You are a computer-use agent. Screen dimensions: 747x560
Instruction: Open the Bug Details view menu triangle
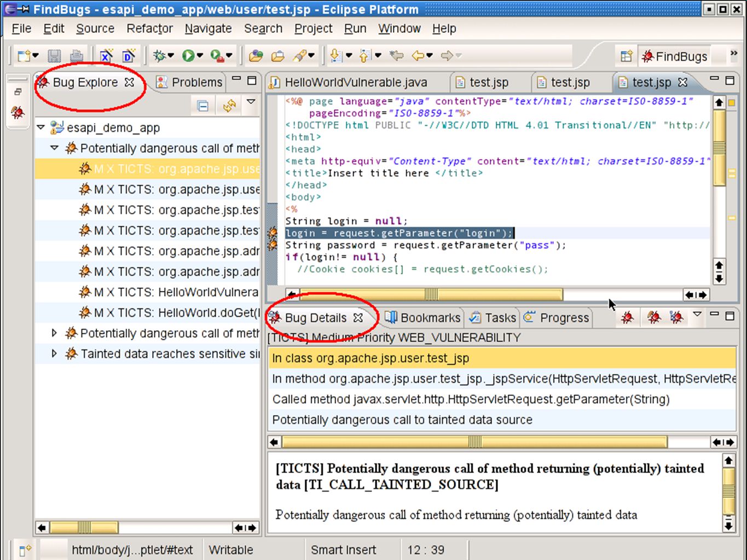click(x=697, y=314)
